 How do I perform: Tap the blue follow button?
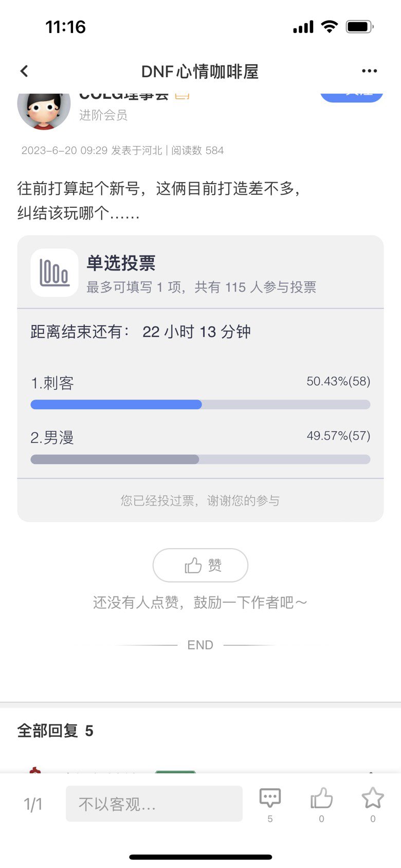coord(352,97)
